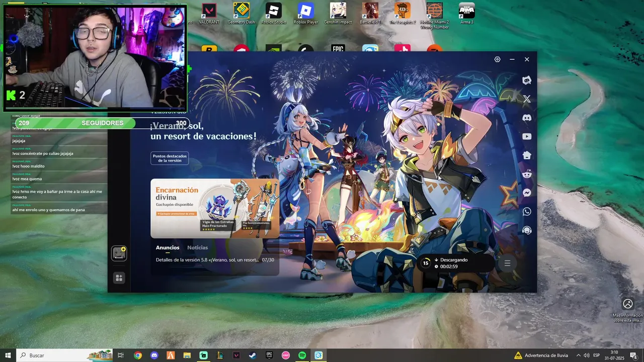
Task: Open customer support headset icon in launcher
Action: 527,230
